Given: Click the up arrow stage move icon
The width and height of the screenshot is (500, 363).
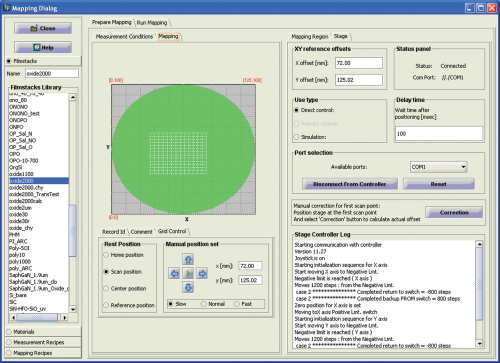Looking at the screenshot, I should click(188, 259).
